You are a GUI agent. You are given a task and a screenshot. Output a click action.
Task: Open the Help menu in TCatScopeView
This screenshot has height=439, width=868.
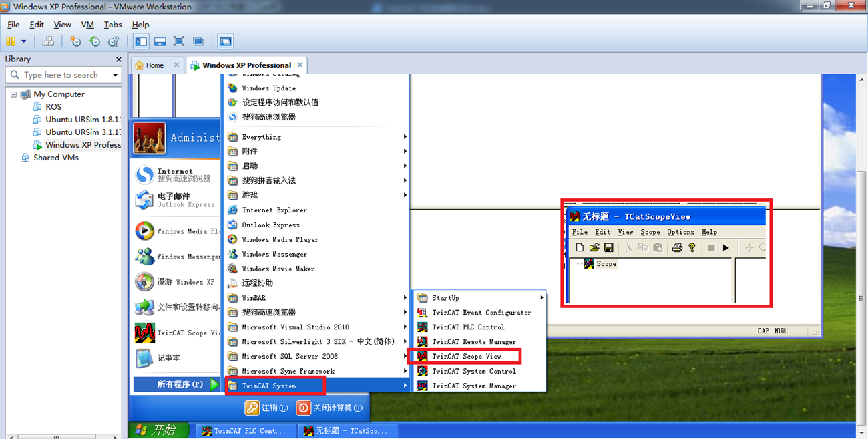click(709, 232)
